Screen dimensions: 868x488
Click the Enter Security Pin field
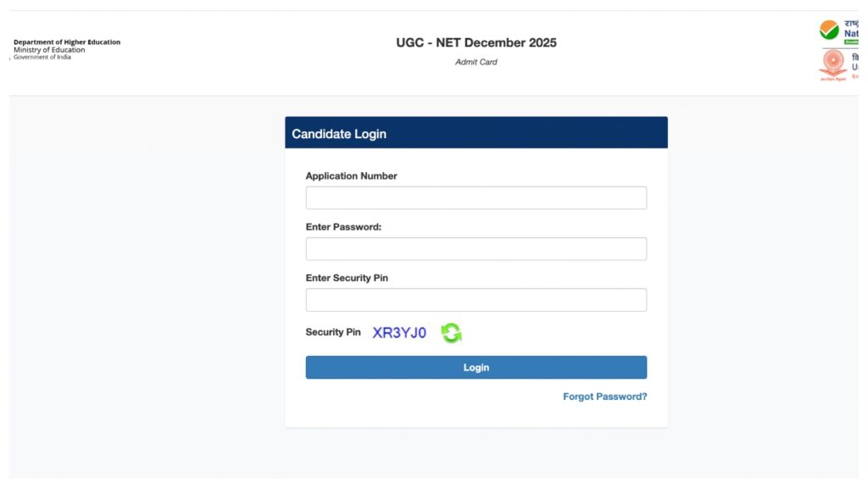[x=476, y=299]
